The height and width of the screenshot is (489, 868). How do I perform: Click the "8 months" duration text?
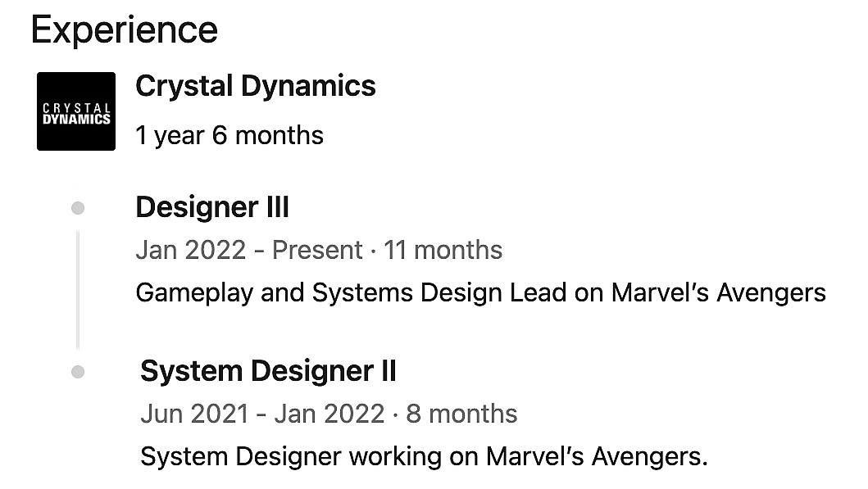tap(461, 414)
